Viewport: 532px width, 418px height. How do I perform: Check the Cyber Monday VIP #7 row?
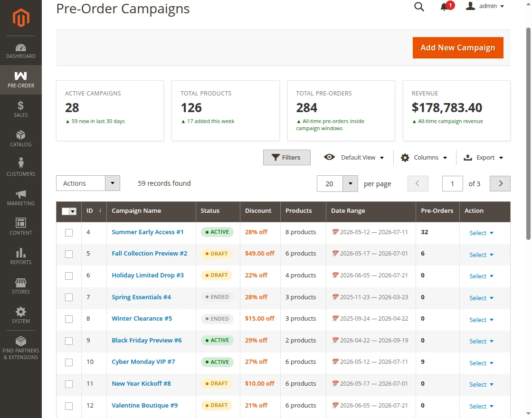[69, 362]
